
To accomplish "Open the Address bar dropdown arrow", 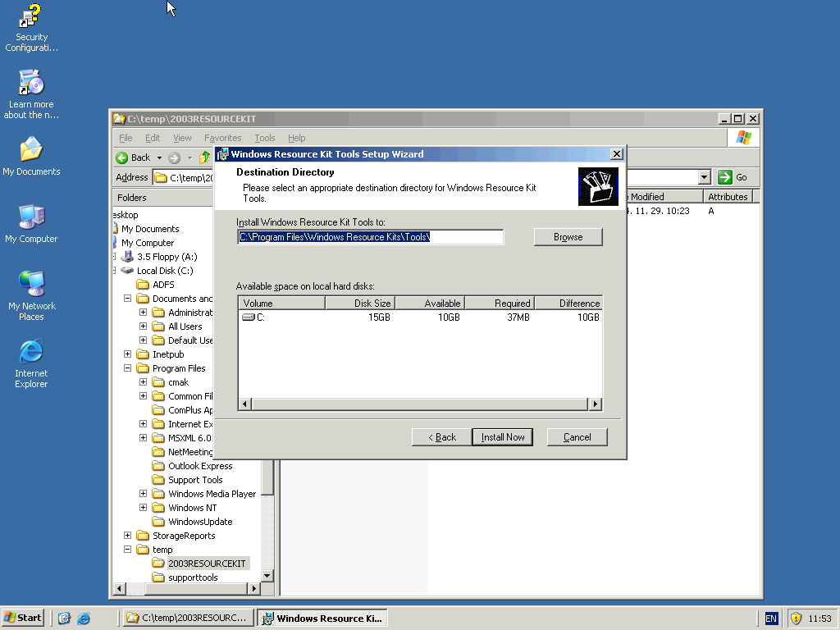I will (704, 177).
